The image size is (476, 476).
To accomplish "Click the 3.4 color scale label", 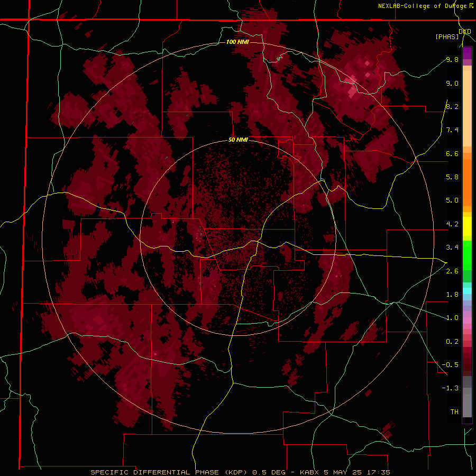I will pyautogui.click(x=452, y=248).
